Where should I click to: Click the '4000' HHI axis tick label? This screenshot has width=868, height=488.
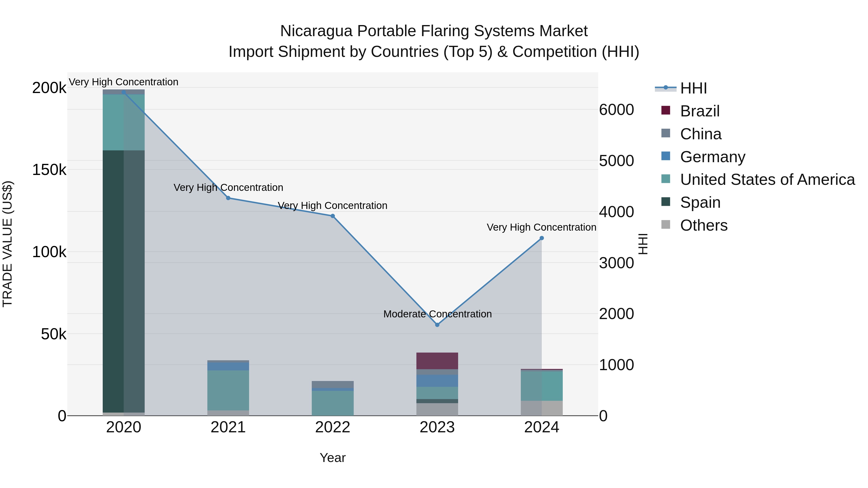[616, 212]
